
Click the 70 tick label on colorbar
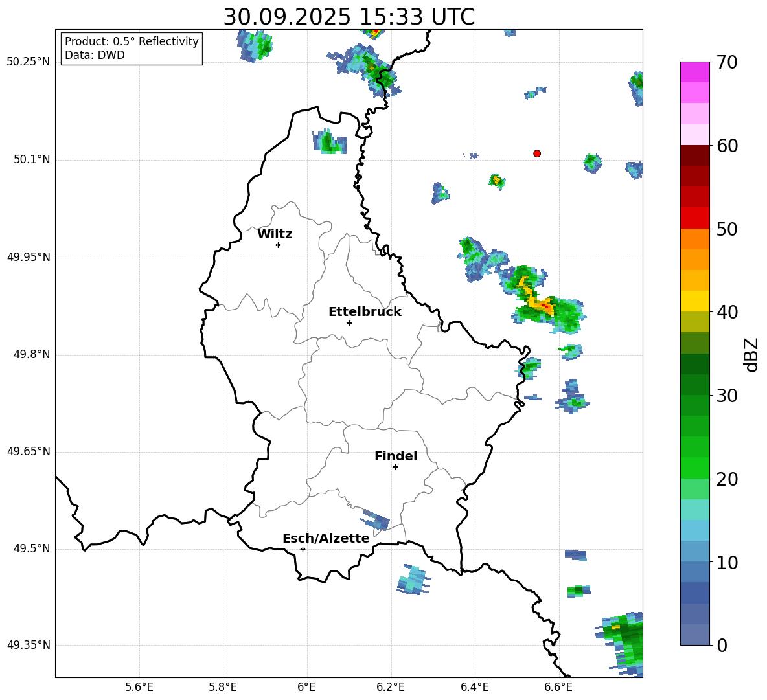726,62
